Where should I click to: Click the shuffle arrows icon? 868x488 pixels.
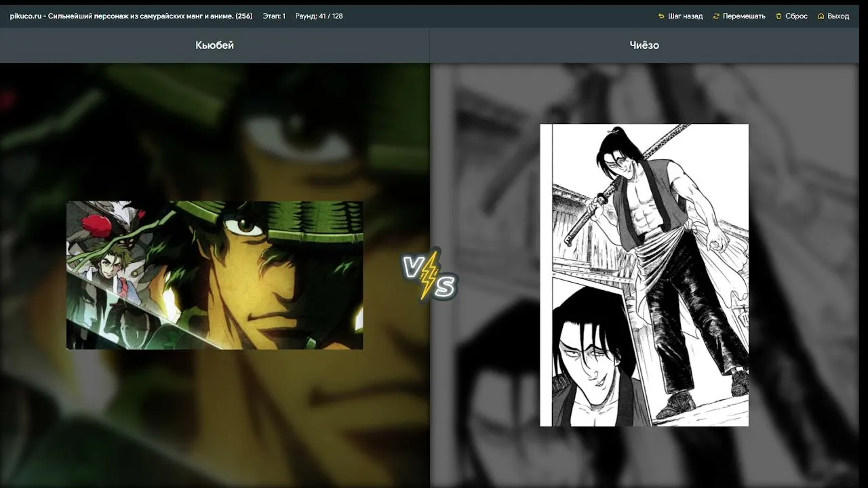(716, 16)
